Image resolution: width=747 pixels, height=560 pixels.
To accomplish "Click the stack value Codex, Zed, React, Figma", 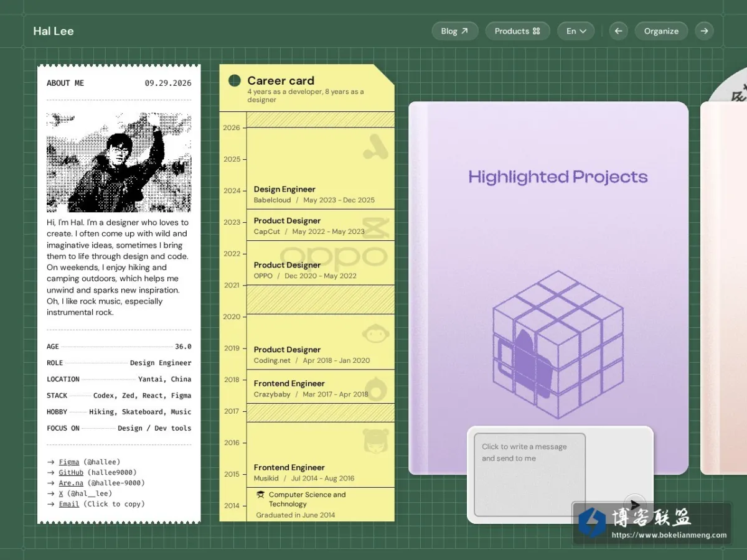I will 143,395.
